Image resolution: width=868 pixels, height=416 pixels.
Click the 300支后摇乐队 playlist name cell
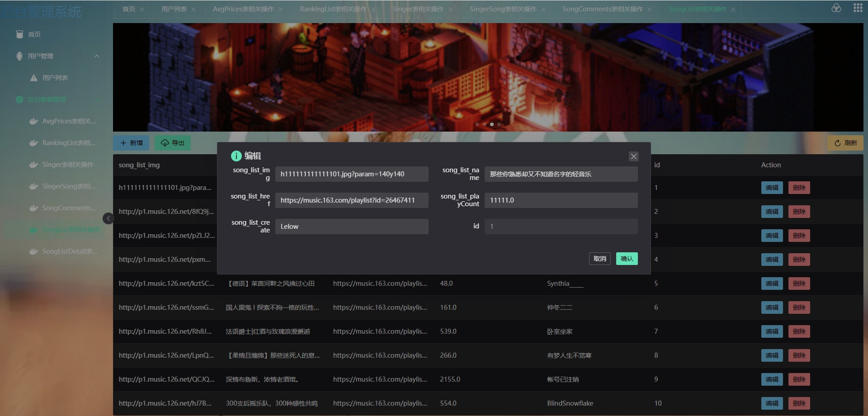click(x=272, y=403)
